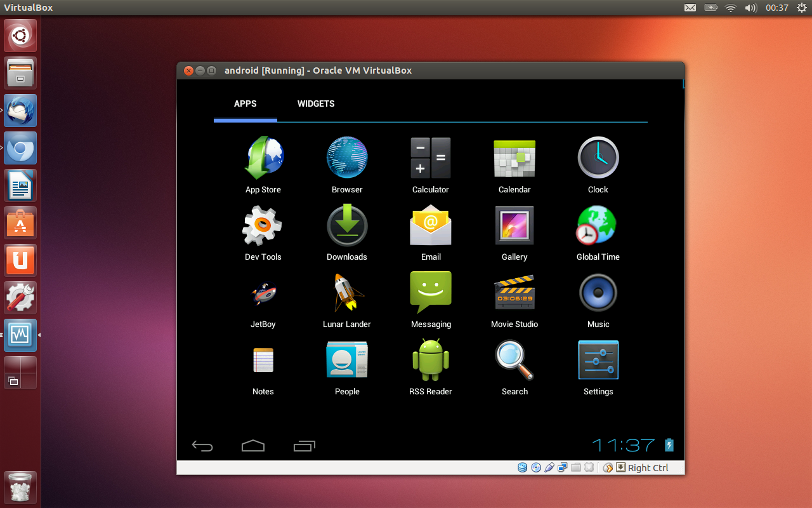Open the Android Search app
The image size is (812, 508).
pyautogui.click(x=514, y=366)
